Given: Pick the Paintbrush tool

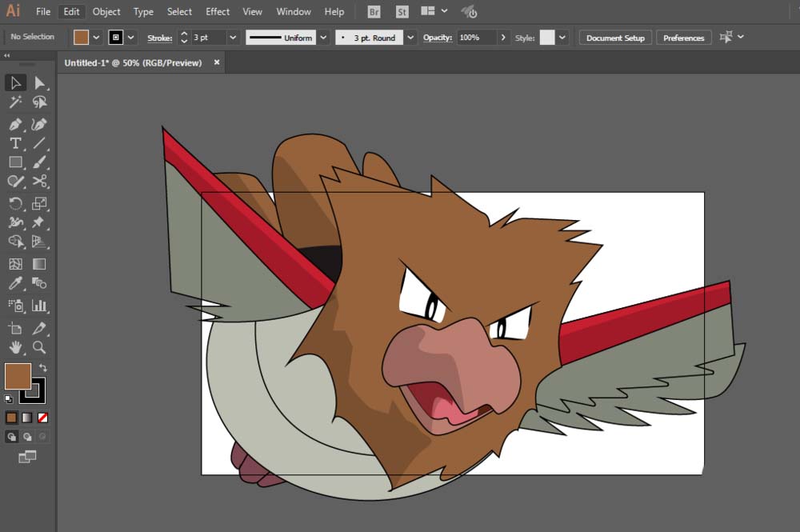Looking at the screenshot, I should click(x=39, y=162).
